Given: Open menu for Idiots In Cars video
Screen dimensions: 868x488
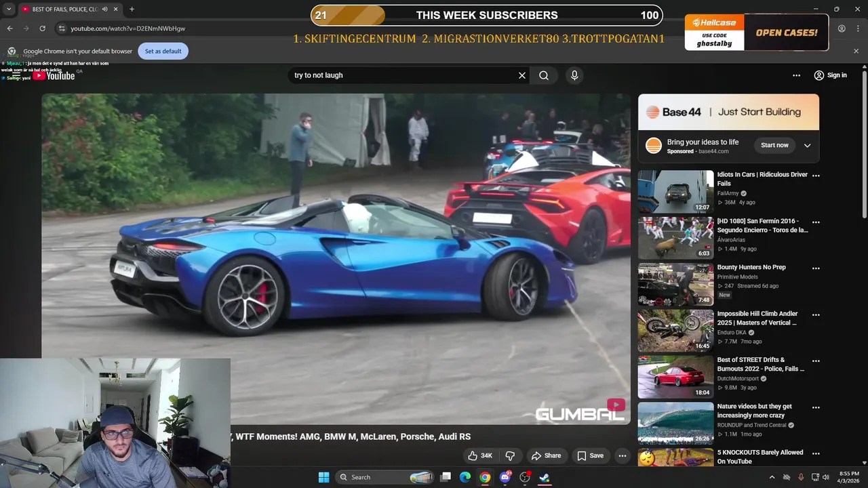Looking at the screenshot, I should 816,176.
